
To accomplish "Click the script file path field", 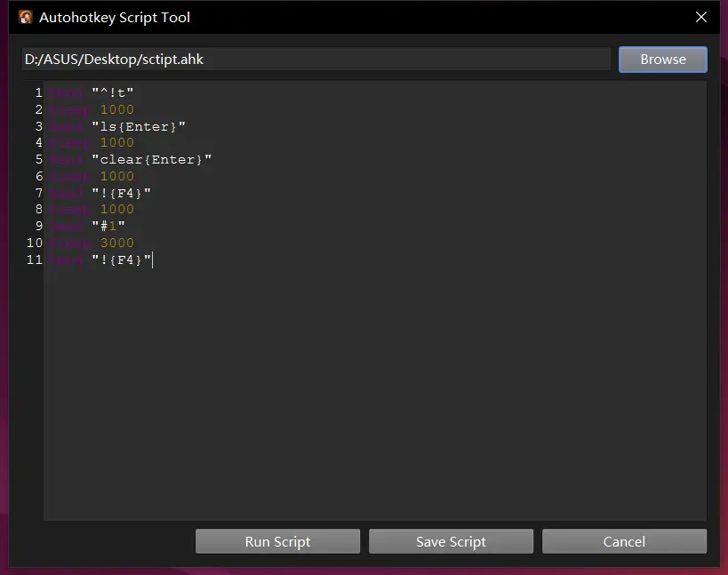I will (x=316, y=60).
